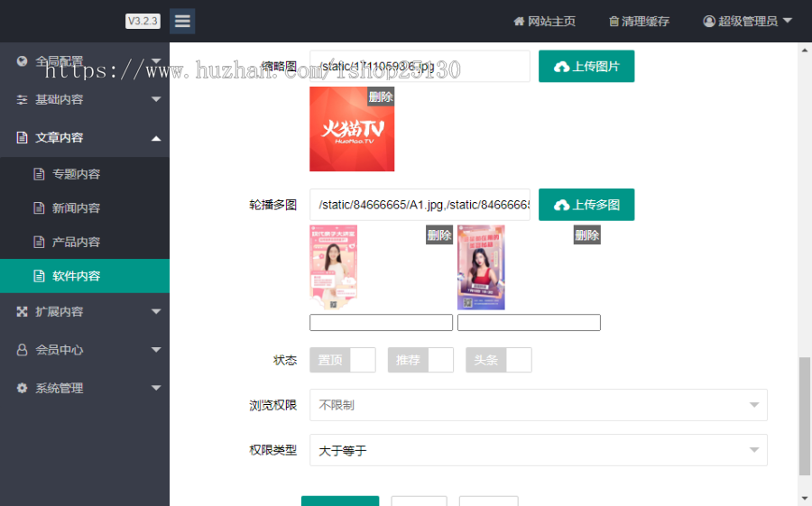
Task: Click 清理缓存 in the top bar
Action: click(x=639, y=22)
